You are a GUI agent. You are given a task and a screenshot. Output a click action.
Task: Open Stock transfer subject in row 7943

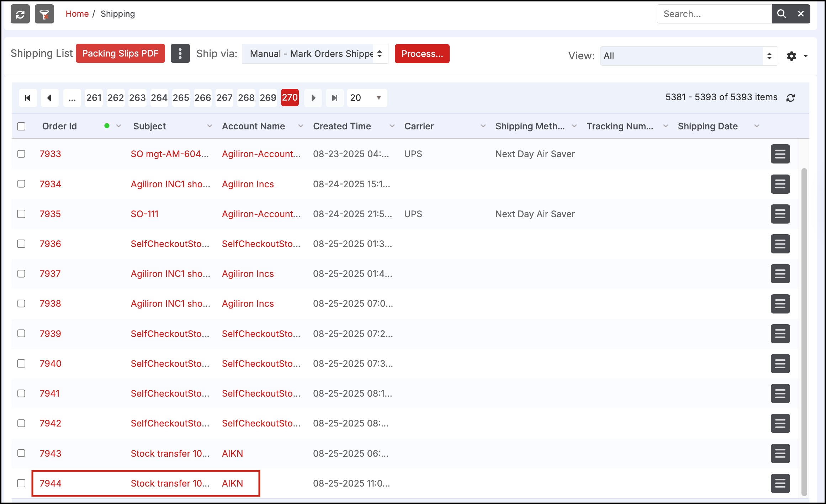(x=170, y=454)
